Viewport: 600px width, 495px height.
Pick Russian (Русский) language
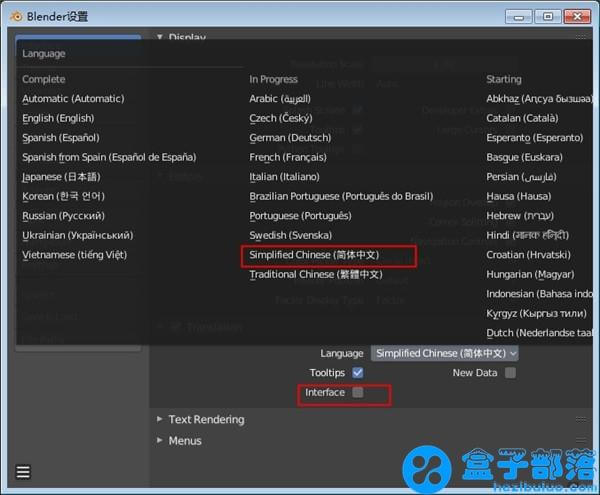63,216
